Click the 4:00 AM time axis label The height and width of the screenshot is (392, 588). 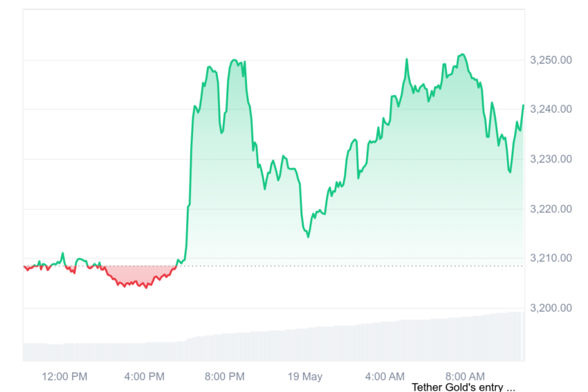[385, 376]
